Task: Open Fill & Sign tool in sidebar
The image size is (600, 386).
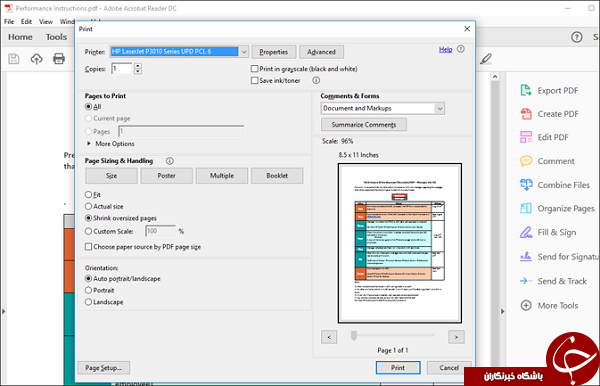Action: [548, 232]
